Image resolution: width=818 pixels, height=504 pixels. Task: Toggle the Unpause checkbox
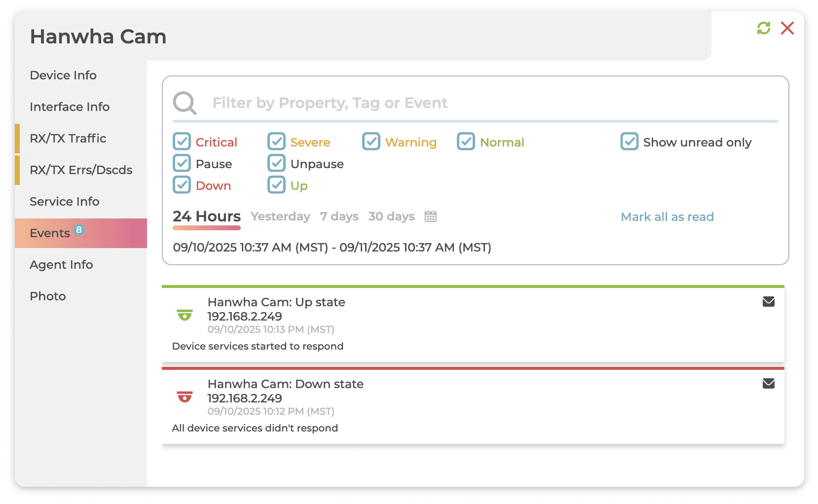277,163
